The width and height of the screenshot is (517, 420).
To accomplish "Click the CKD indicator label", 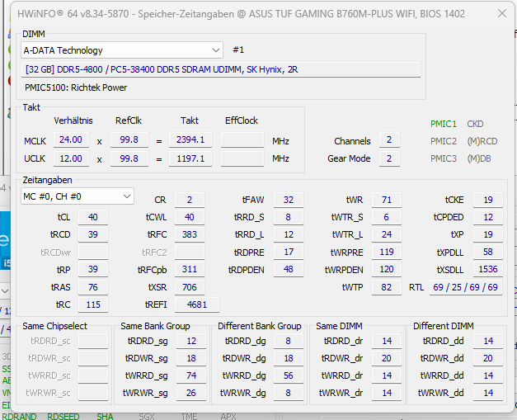I will 475,124.
